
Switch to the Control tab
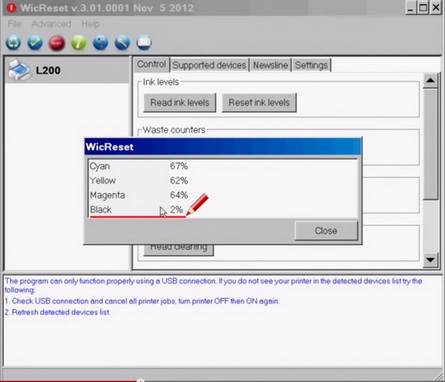pos(151,64)
